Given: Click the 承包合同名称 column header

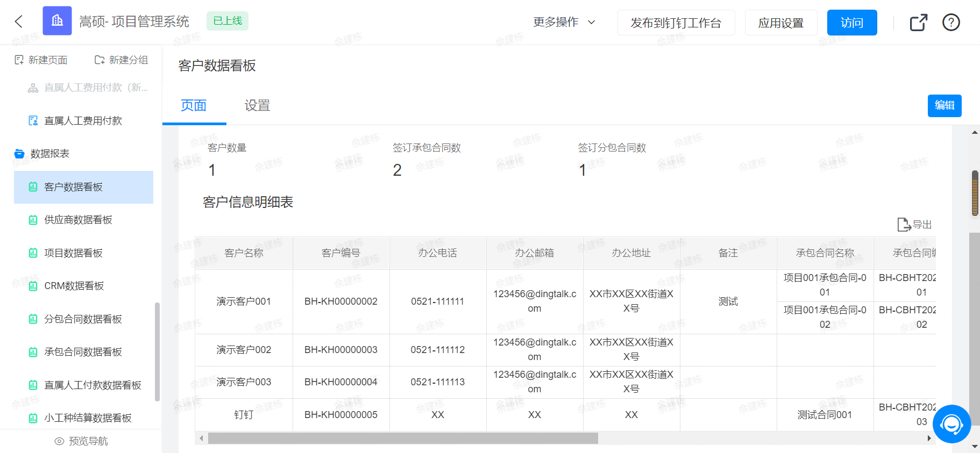Looking at the screenshot, I should [825, 253].
